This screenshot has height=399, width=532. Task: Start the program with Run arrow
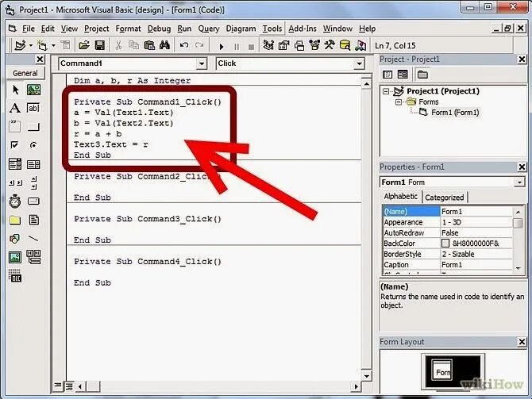click(x=222, y=47)
